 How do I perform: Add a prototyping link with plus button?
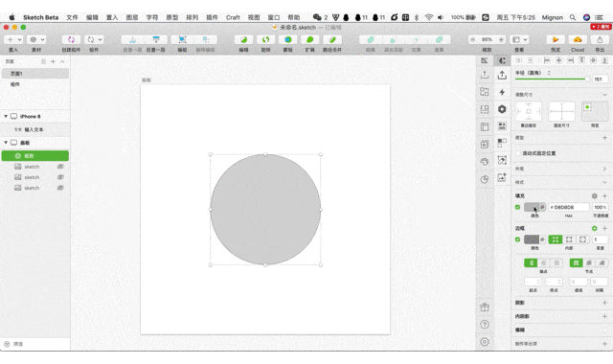pyautogui.click(x=604, y=138)
